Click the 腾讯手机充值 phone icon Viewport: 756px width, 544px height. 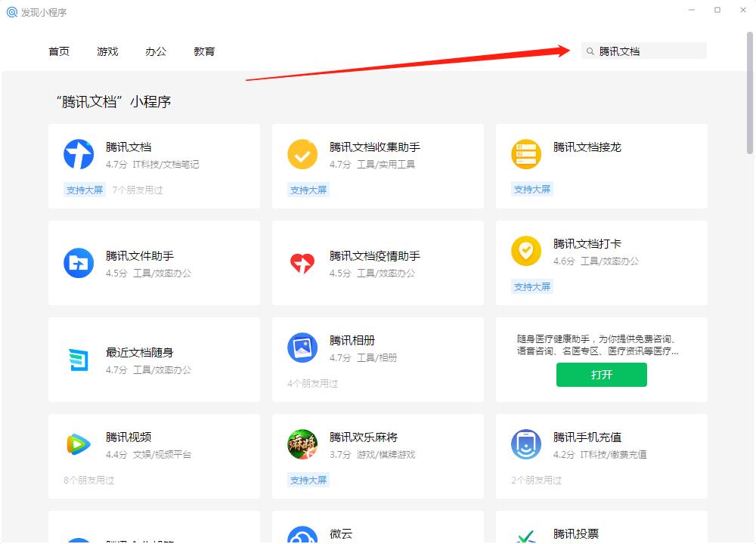(526, 444)
